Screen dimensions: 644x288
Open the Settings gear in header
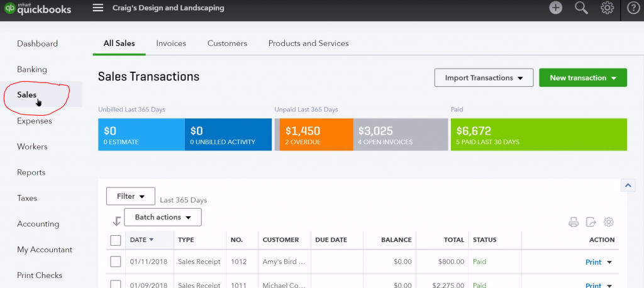607,8
